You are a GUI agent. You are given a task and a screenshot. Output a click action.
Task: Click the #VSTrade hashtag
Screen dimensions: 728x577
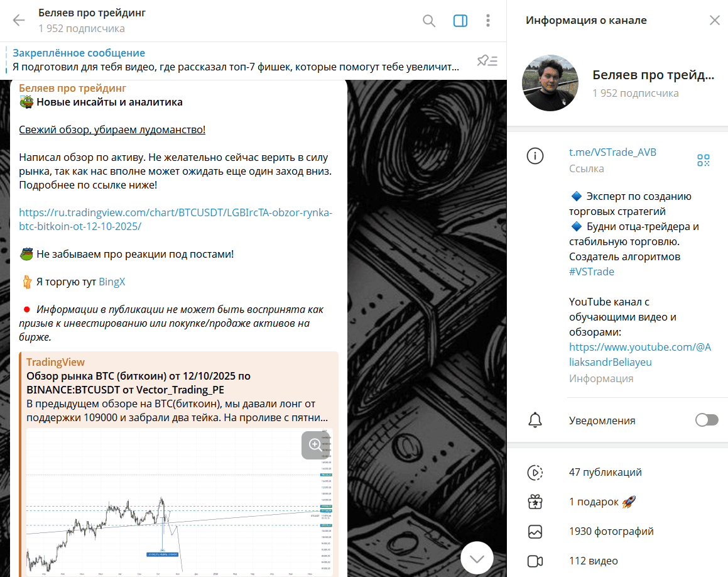pos(592,272)
